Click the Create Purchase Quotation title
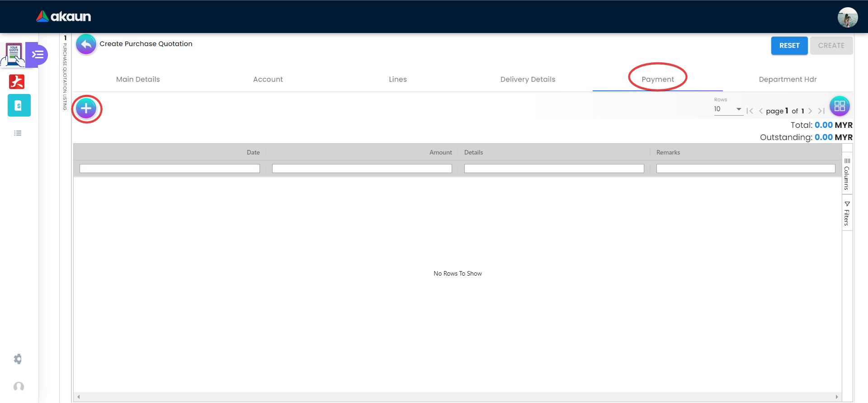This screenshot has height=403, width=868. coord(146,44)
